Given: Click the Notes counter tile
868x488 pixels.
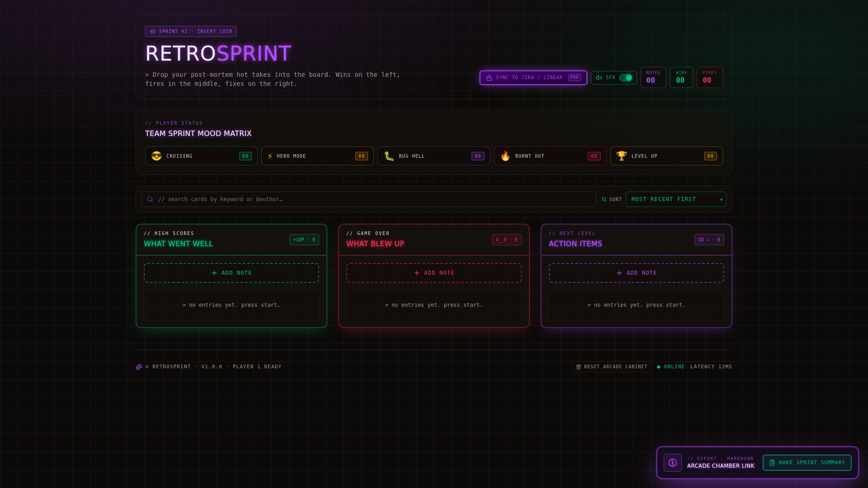Looking at the screenshot, I should (653, 77).
